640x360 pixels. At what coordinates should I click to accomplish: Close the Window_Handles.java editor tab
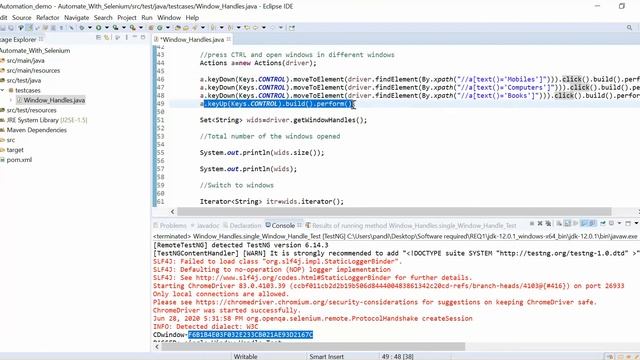coord(229,39)
